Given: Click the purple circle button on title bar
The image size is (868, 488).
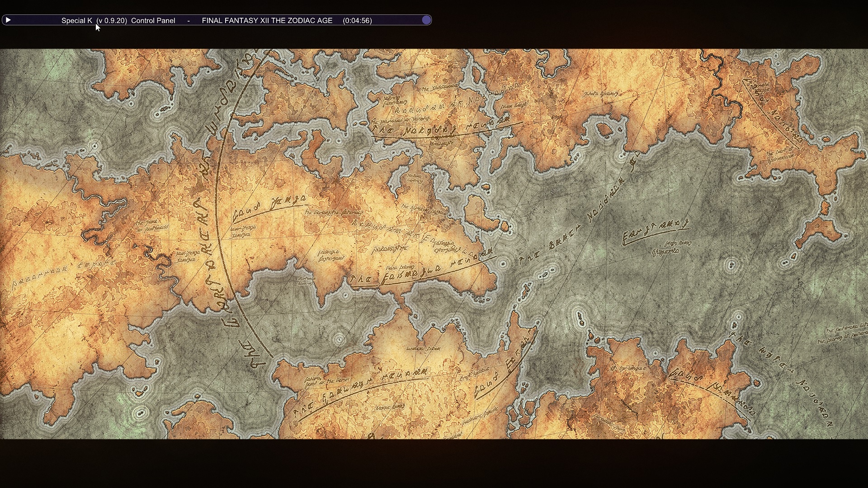Looking at the screenshot, I should 426,20.
